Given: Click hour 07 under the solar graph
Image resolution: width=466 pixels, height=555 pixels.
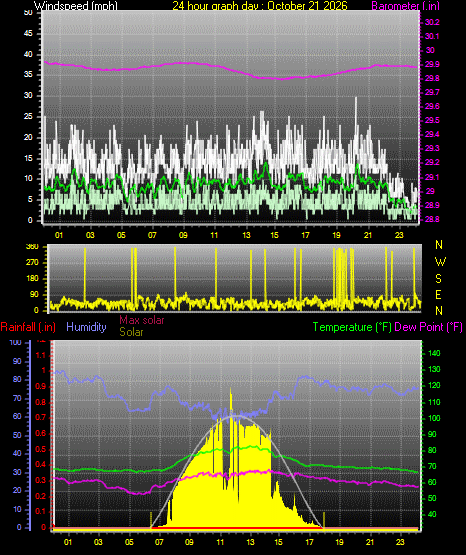Looking at the screenshot, I should (x=159, y=542).
